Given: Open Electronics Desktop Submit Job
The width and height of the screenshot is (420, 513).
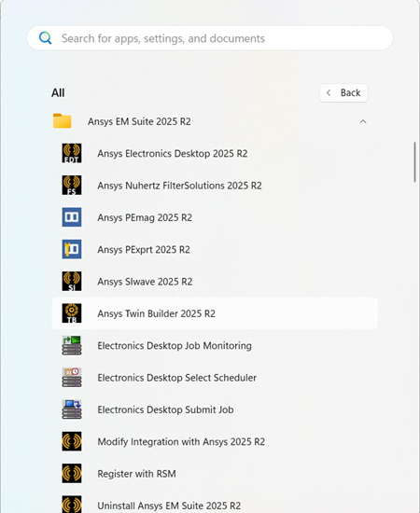Looking at the screenshot, I should [x=215, y=409].
